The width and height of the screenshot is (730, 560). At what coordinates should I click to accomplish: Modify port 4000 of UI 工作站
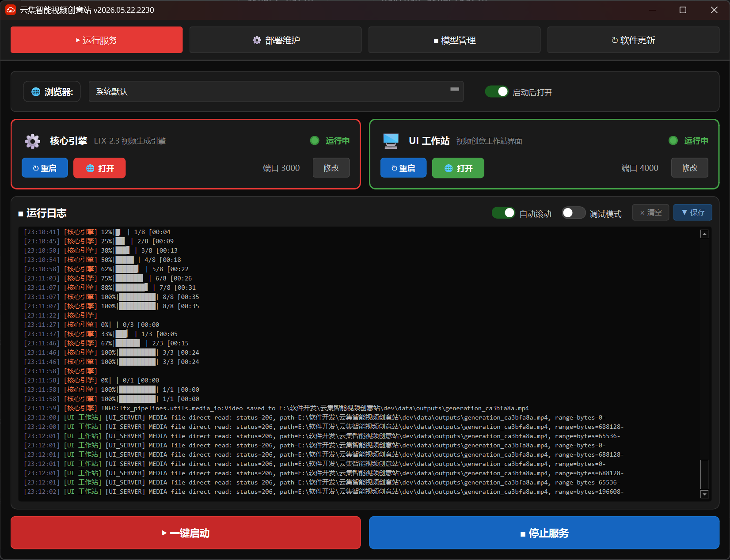tap(690, 168)
